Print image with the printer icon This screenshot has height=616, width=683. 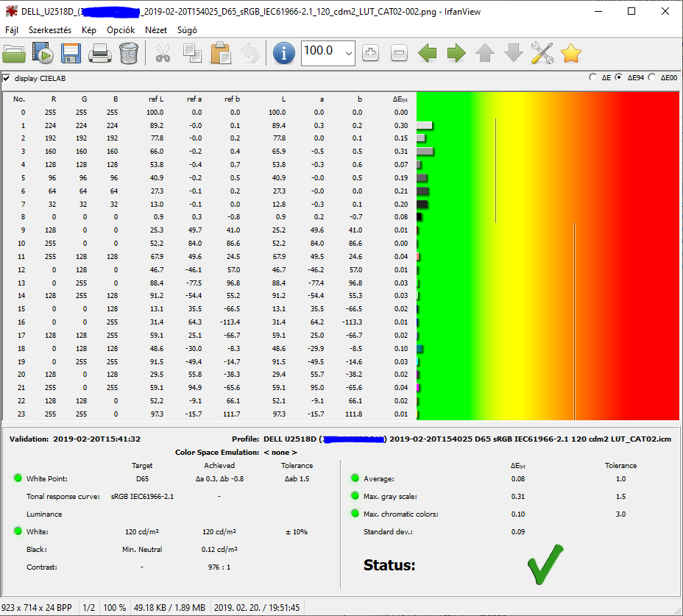pos(100,54)
